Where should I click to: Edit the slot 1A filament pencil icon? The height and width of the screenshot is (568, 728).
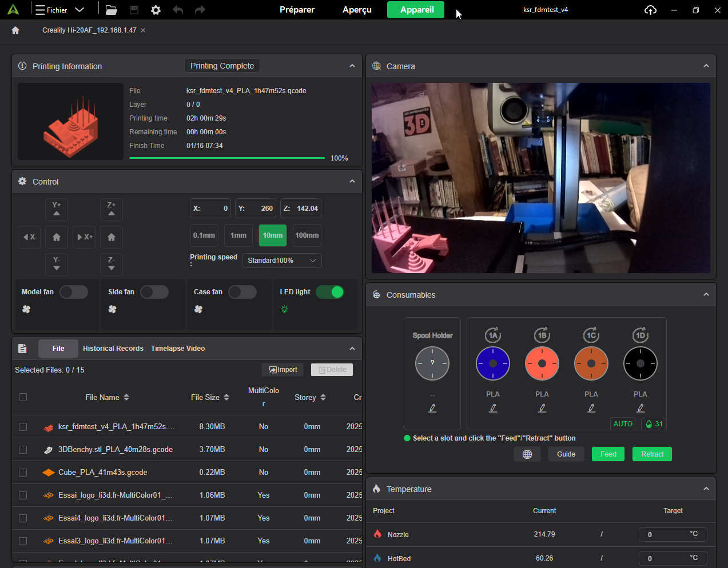click(493, 408)
